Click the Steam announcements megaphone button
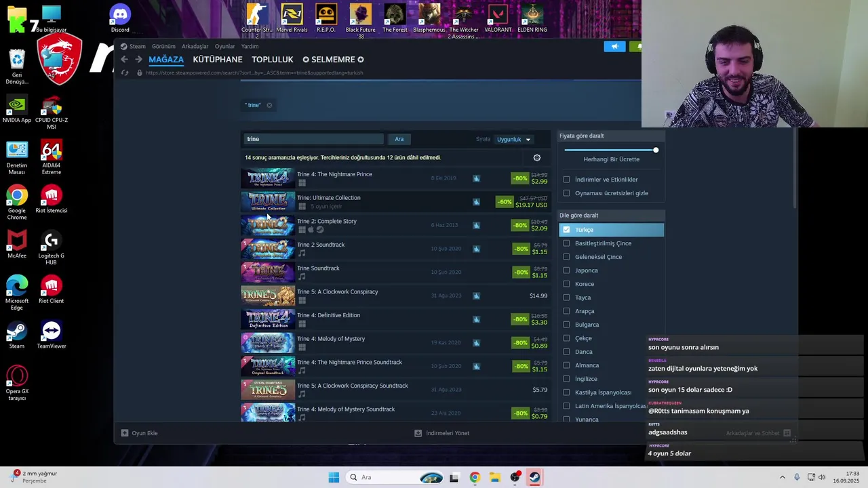This screenshot has width=868, height=488. pyautogui.click(x=614, y=46)
